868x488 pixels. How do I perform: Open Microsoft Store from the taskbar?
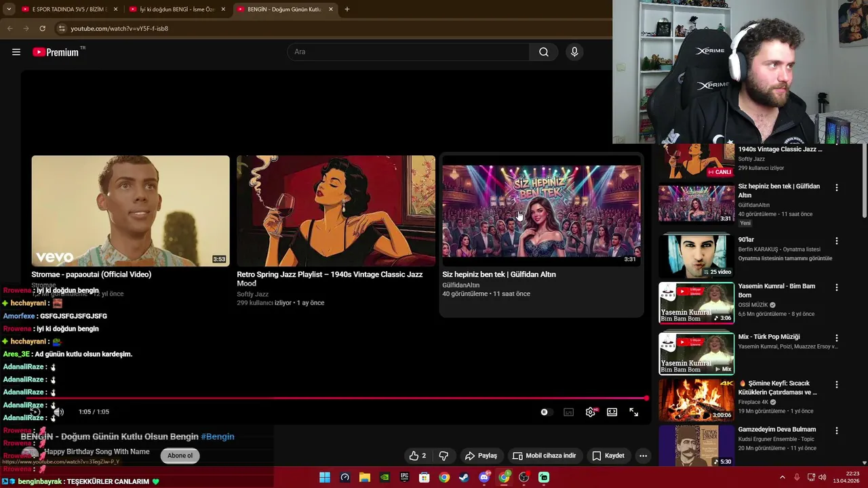[x=425, y=478]
